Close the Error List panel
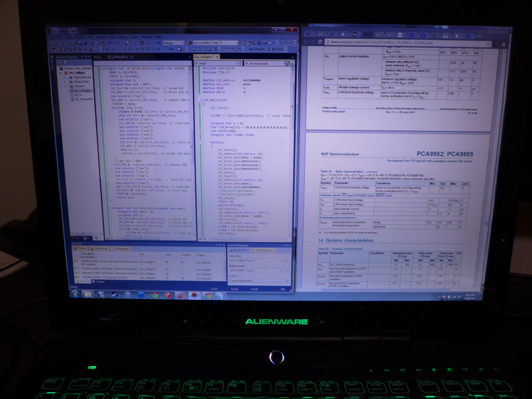Image resolution: width=532 pixels, height=399 pixels. (223, 245)
